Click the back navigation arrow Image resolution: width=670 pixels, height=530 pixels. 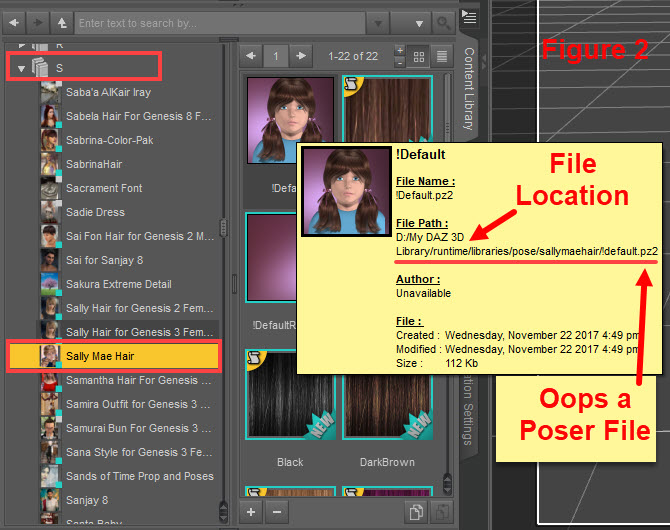pyautogui.click(x=13, y=22)
